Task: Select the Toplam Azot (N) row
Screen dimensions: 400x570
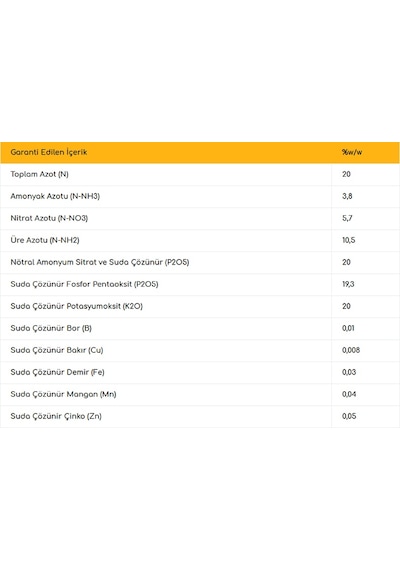Action: (200, 174)
